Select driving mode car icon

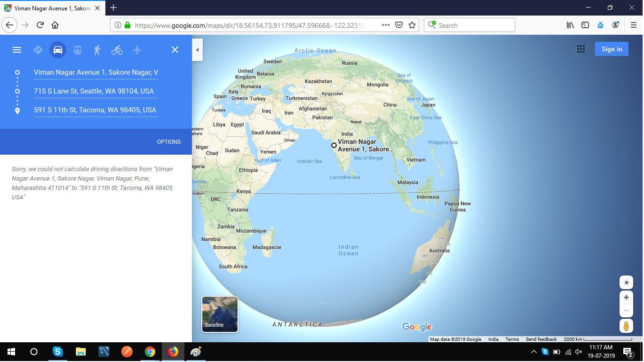(58, 50)
